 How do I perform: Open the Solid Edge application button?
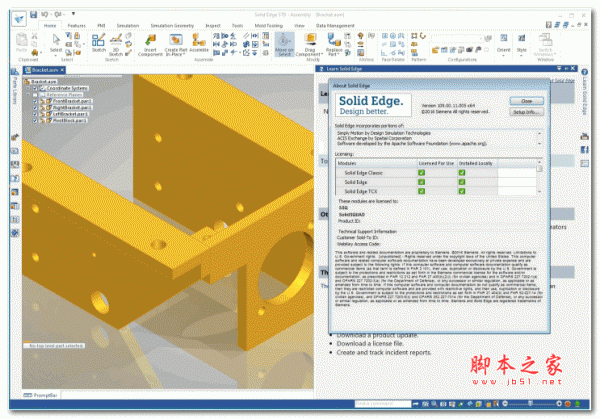19,19
